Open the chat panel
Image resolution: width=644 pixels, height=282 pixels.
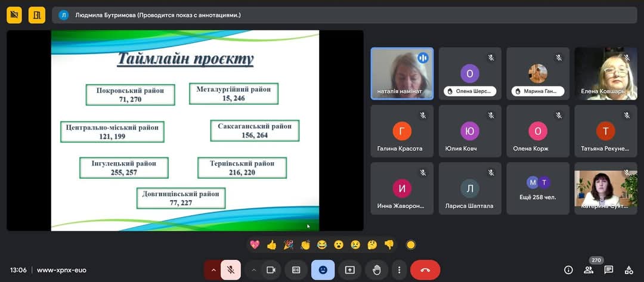(608, 270)
